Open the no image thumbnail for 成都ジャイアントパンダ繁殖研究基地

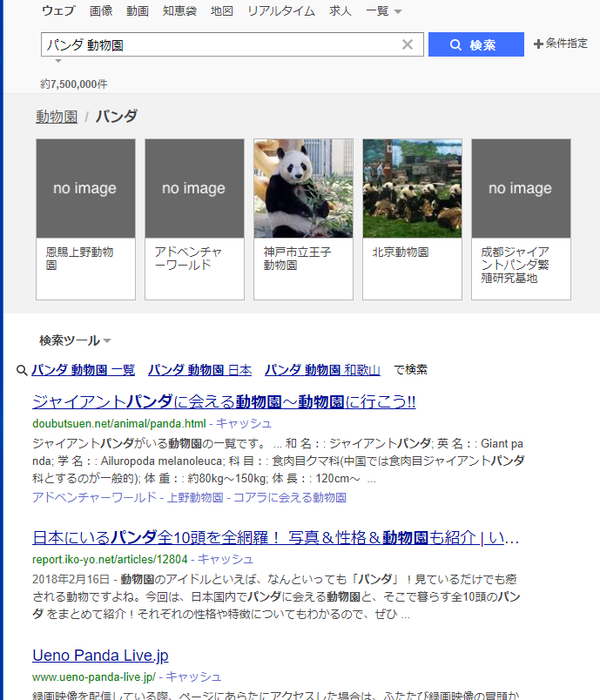(x=522, y=188)
